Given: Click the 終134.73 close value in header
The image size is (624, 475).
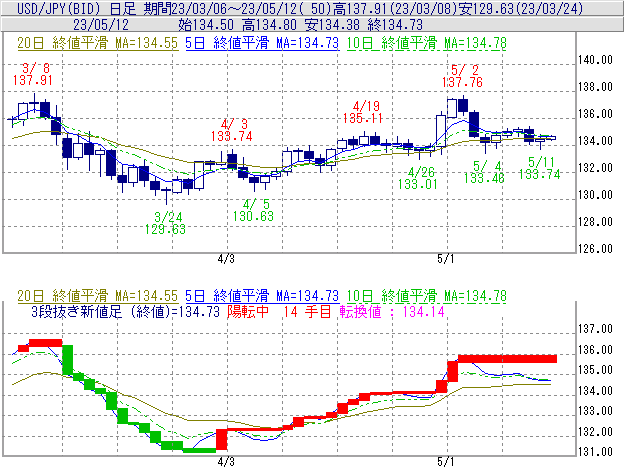Looking at the screenshot, I should pyautogui.click(x=395, y=25).
